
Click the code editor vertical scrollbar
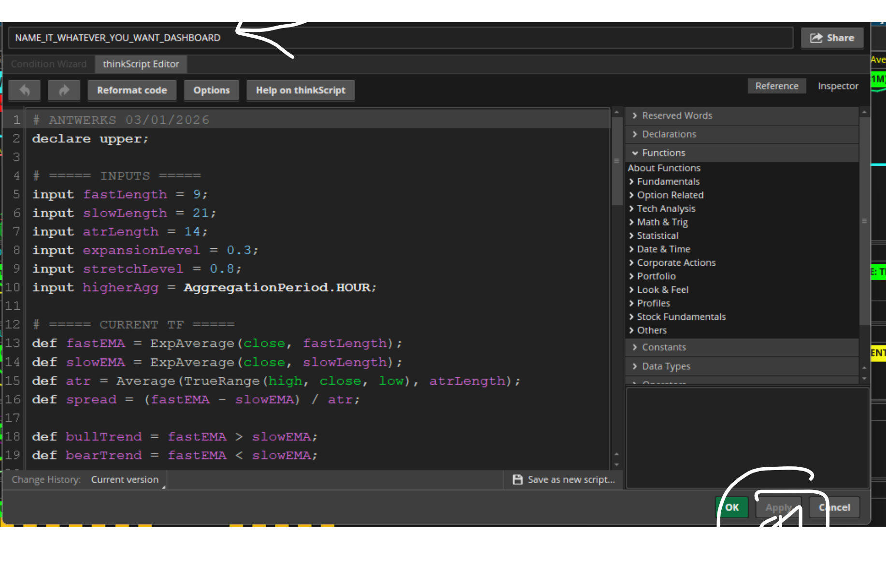616,161
